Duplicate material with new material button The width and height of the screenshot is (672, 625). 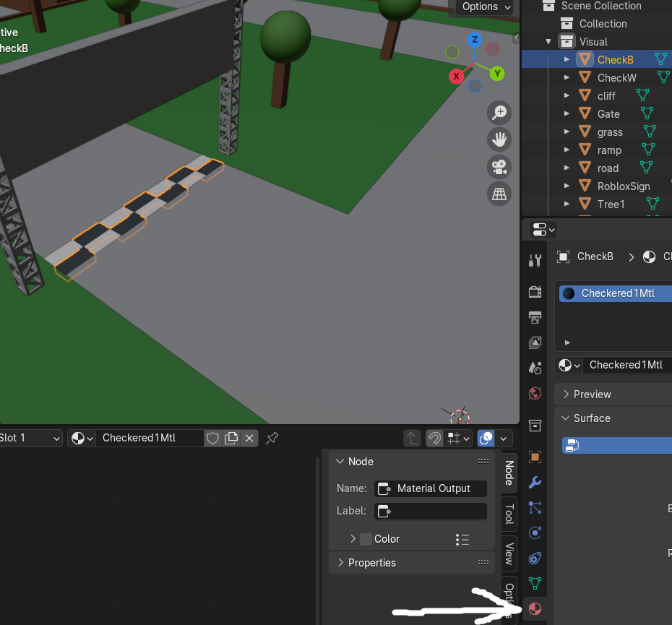[x=231, y=438]
